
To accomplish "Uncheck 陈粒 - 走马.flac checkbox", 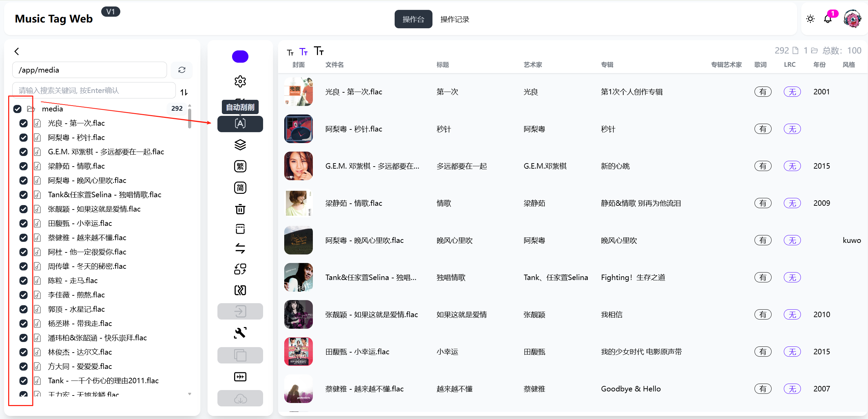I will click(x=24, y=281).
